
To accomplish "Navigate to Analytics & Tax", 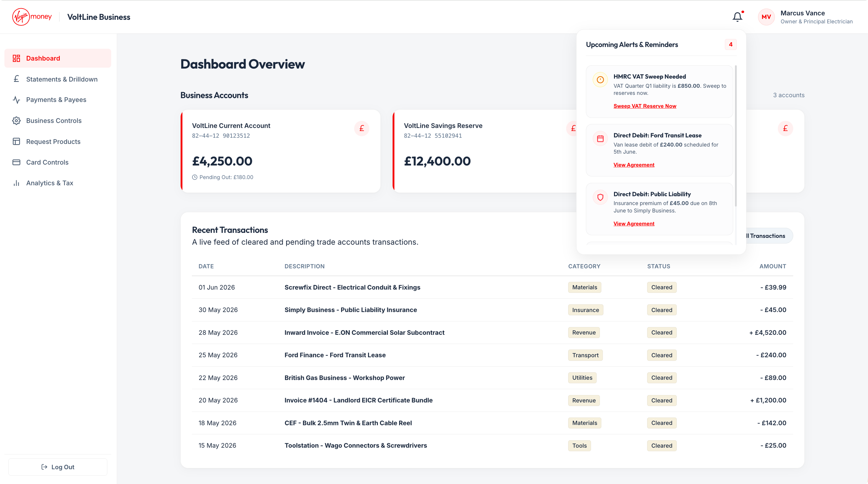I will [58, 183].
